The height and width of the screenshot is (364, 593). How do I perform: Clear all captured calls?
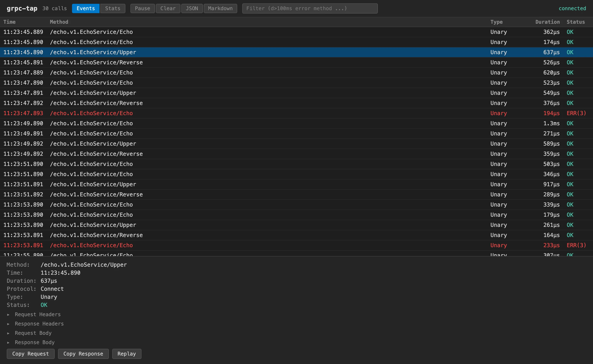point(168,8)
